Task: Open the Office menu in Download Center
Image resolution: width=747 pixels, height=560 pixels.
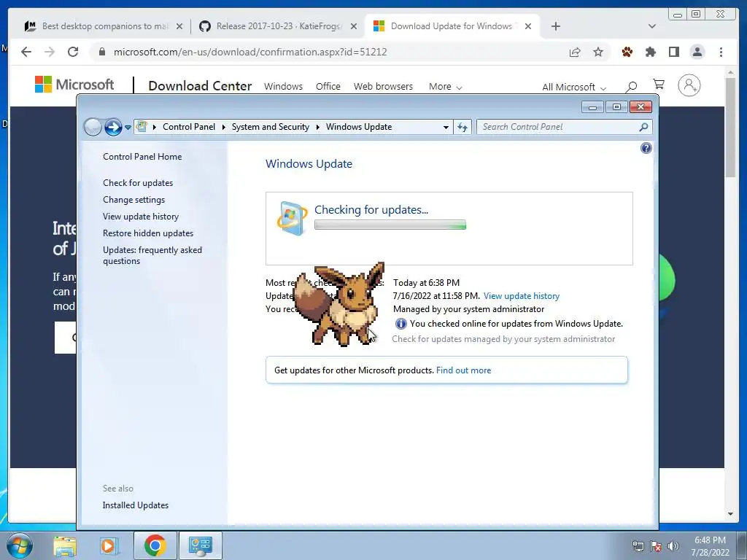Action: pyautogui.click(x=328, y=86)
